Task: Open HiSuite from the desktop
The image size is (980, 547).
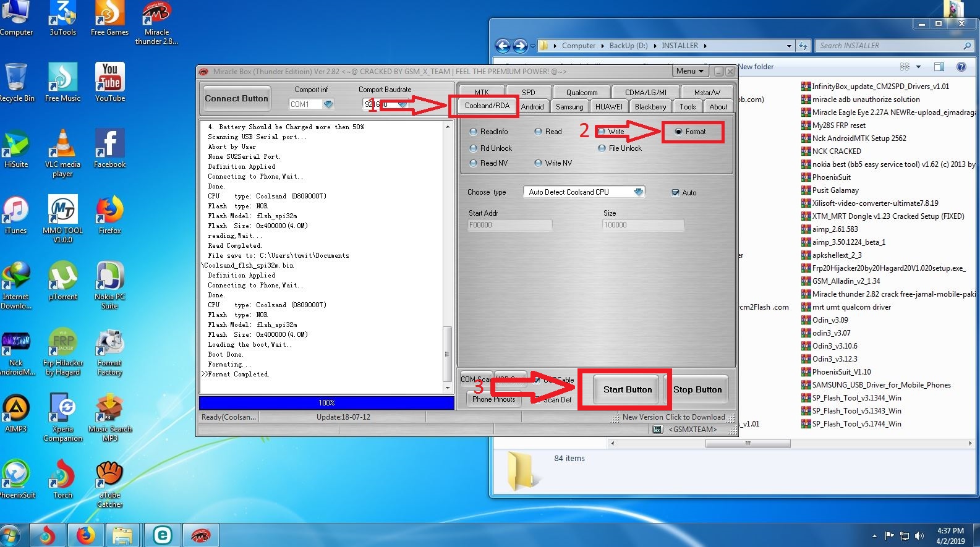Action: pos(15,149)
